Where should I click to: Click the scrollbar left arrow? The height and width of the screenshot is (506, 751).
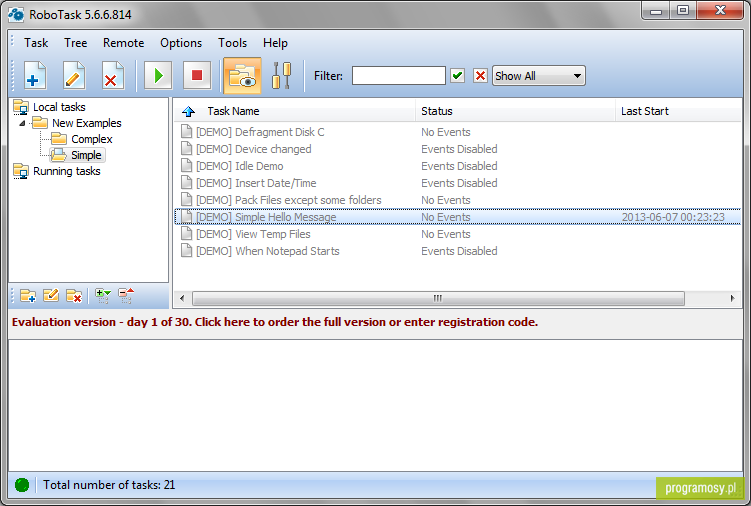(182, 299)
